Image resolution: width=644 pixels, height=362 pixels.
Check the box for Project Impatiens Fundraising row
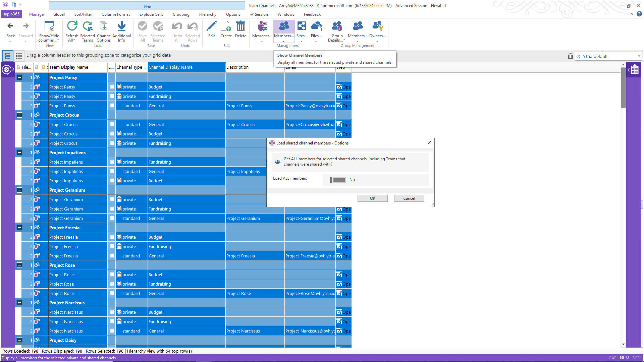point(112,162)
